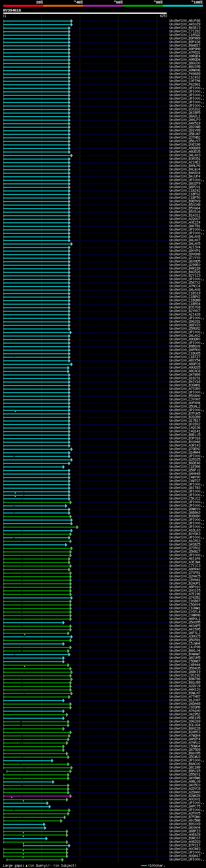The width and height of the screenshot is (206, 868).
Task: Open the UniRef100_A7MCC4 entry
Action: (185, 286)
